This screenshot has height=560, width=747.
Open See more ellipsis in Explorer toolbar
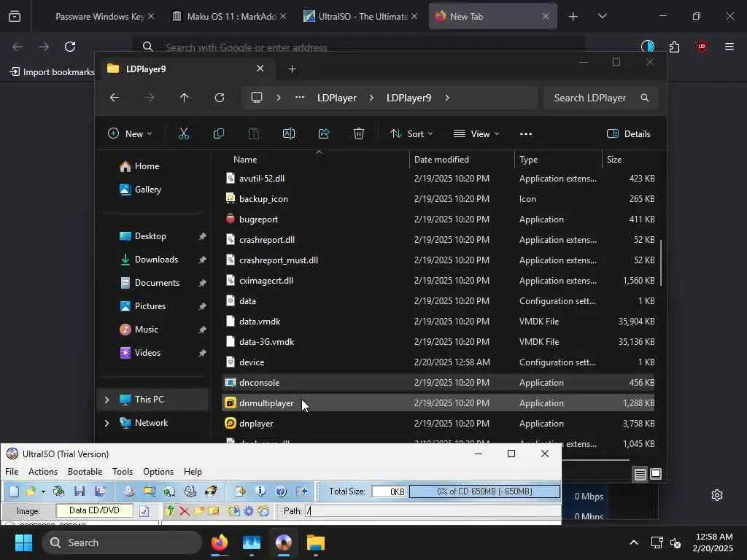(x=526, y=134)
